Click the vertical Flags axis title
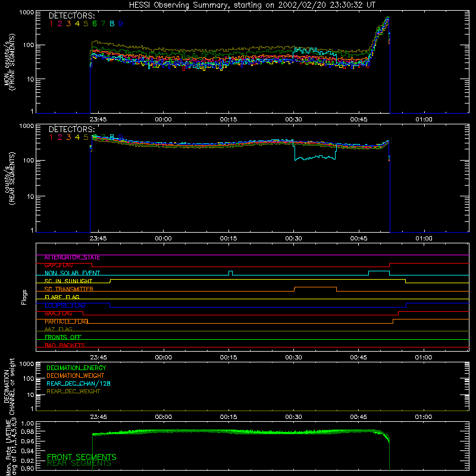Screen dimensions: 476x476 24,297
